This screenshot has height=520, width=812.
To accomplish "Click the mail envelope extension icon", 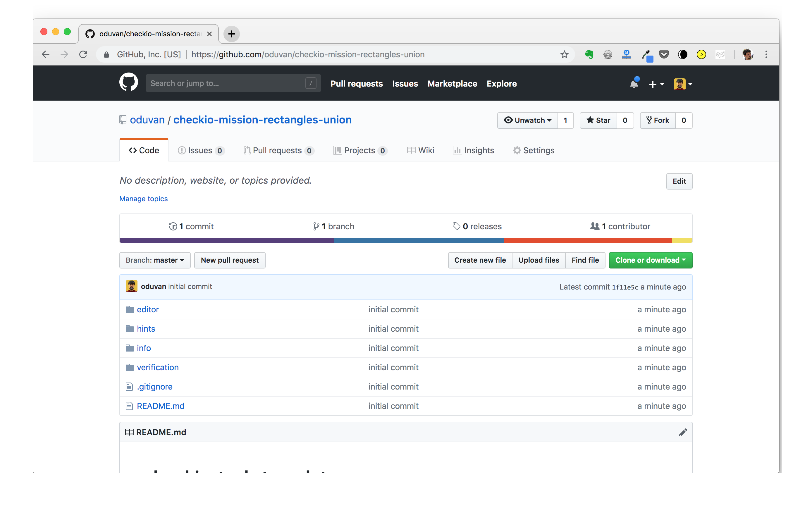I will click(x=720, y=54).
